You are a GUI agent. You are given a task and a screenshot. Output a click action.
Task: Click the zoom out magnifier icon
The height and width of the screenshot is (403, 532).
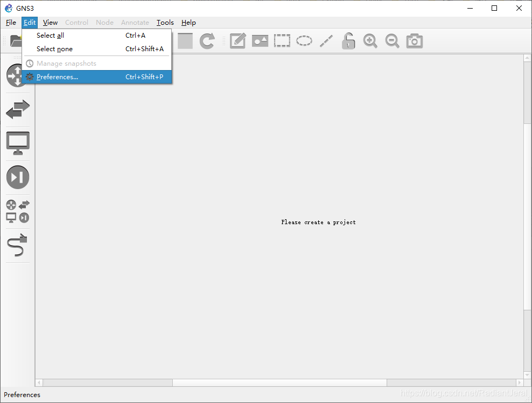click(392, 41)
